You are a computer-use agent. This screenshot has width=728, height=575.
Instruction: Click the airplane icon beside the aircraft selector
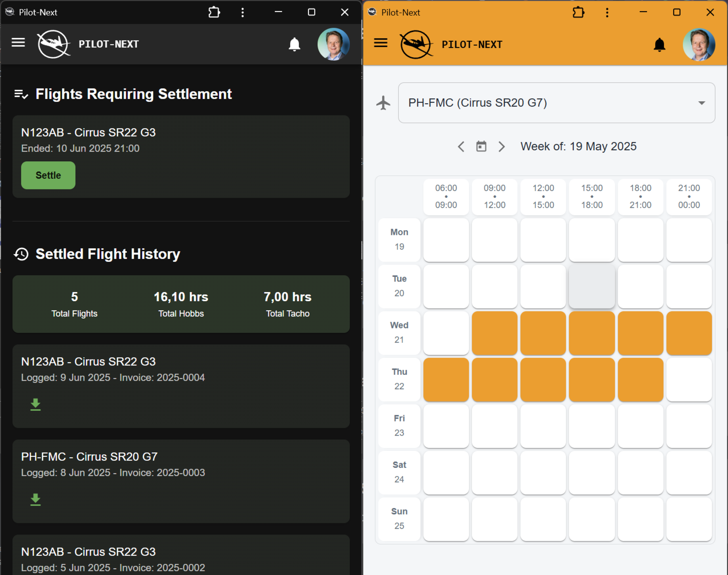383,103
